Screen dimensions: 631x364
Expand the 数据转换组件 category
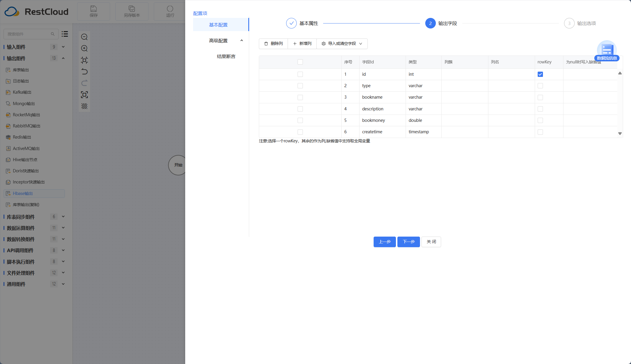coord(63,239)
